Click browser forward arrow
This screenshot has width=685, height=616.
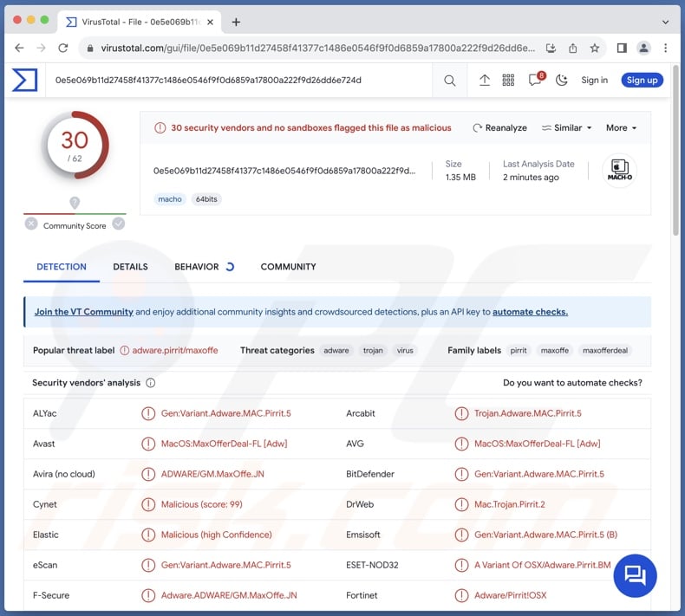41,48
